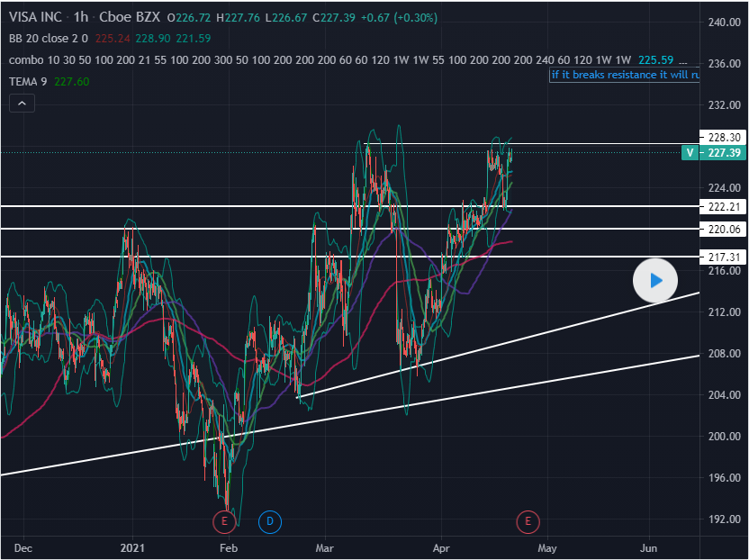The height and width of the screenshot is (560, 749).
Task: Click the Apr label on time axis
Action: click(x=440, y=546)
